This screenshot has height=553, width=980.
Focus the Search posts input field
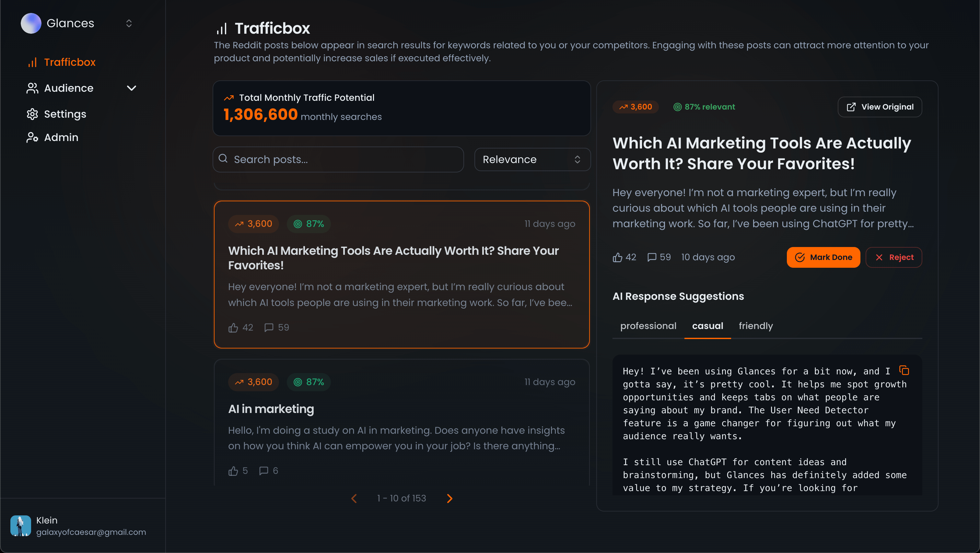coord(338,159)
